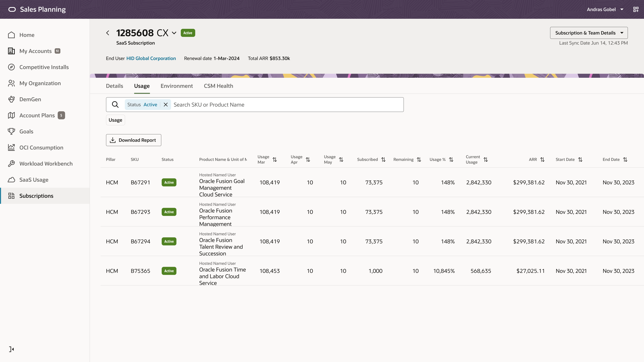Open the Workload Workbench wrench icon

[x=11, y=164]
